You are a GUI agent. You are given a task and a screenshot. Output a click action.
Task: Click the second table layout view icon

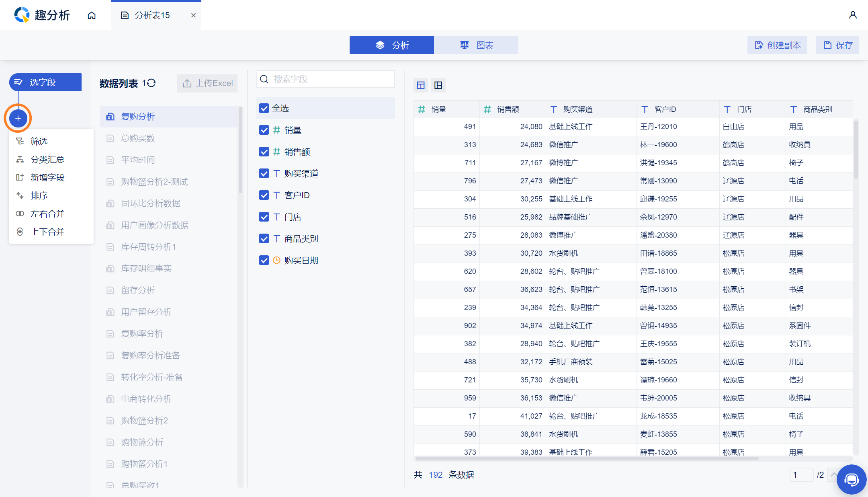438,85
